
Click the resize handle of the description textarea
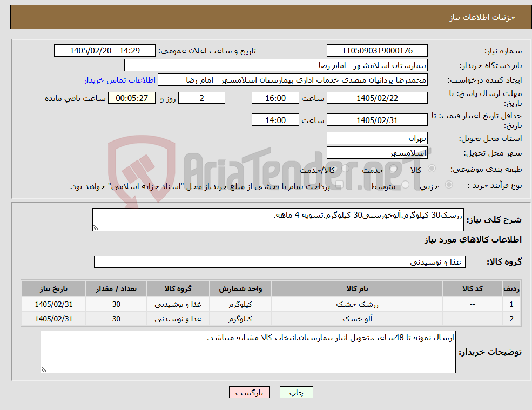pyautogui.click(x=96, y=228)
